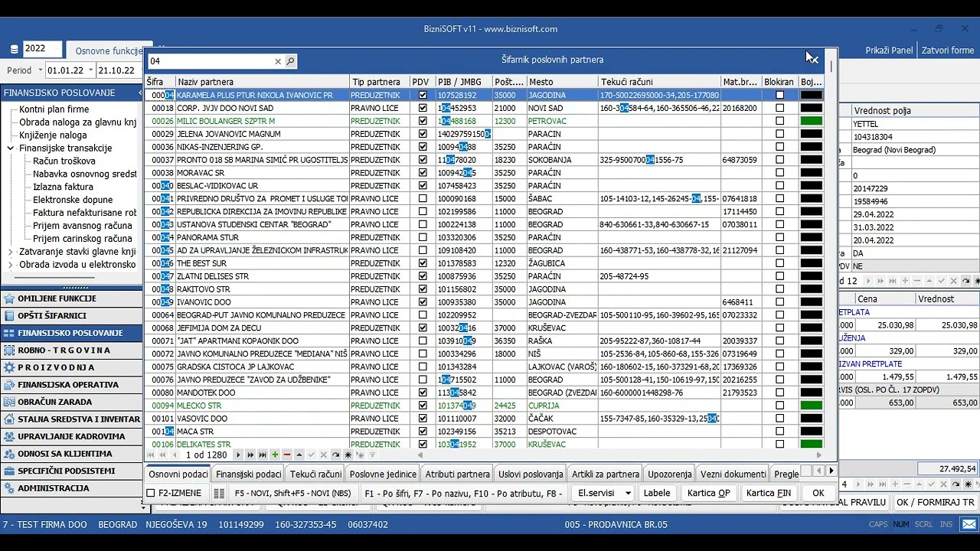Viewport: 980px width, 551px height.
Task: Toggle PDV checkbox for PRIVREDNO DRUŠTVO row
Action: click(422, 198)
